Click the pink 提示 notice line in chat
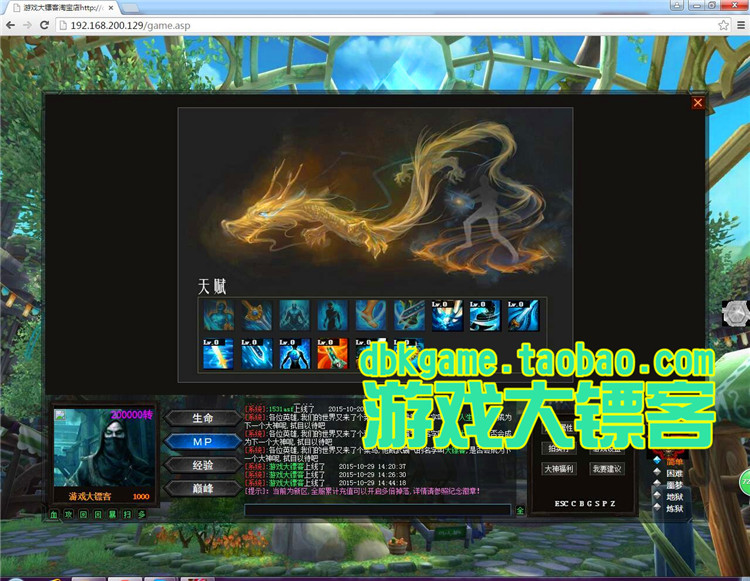Image resolution: width=750 pixels, height=581 pixels. pyautogui.click(x=362, y=491)
